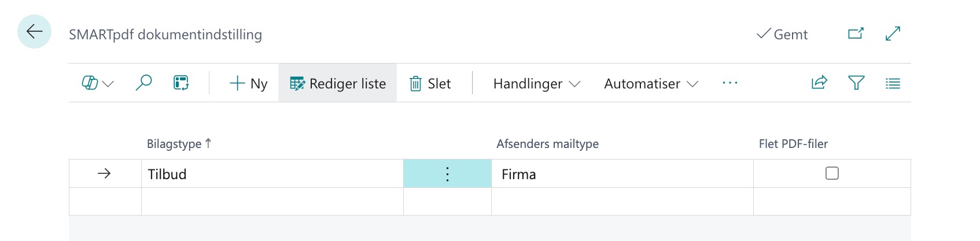
Task: Click the back arrow button
Action: click(x=34, y=31)
